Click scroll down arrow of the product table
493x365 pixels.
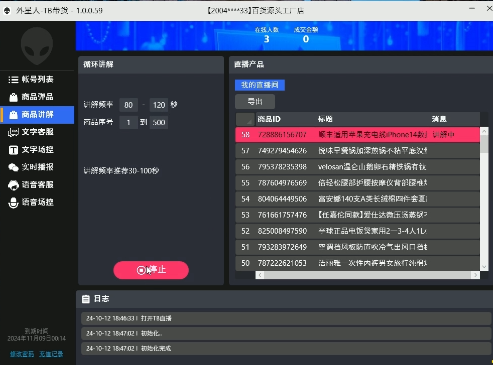pyautogui.click(x=484, y=267)
